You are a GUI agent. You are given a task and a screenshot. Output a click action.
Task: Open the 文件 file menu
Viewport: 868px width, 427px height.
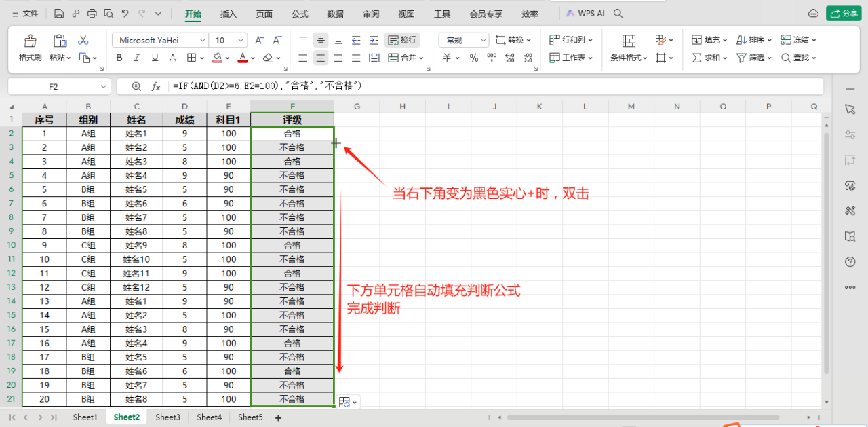pos(24,14)
